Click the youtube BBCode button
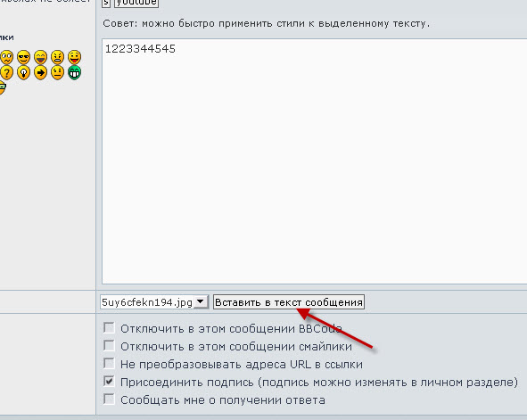The height and width of the screenshot is (420, 527). coord(136,3)
